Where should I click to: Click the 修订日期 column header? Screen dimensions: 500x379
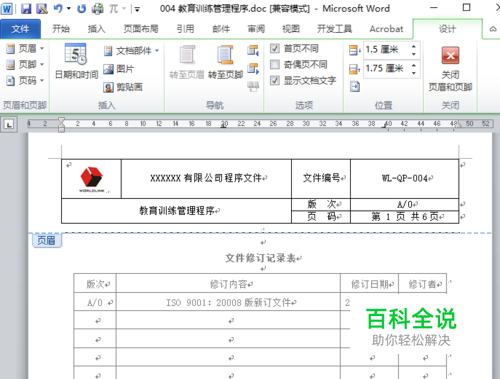pos(370,284)
